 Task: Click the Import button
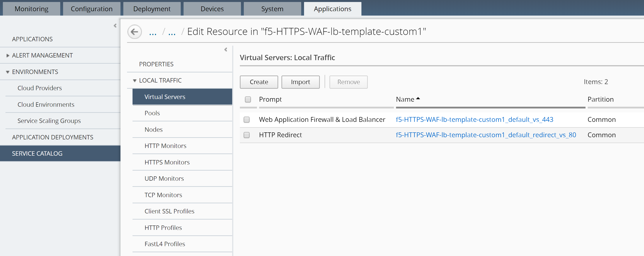click(x=300, y=82)
